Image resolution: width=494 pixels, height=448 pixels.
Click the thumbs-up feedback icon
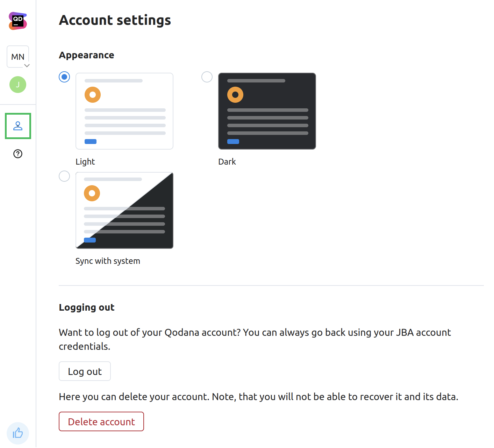pyautogui.click(x=18, y=433)
